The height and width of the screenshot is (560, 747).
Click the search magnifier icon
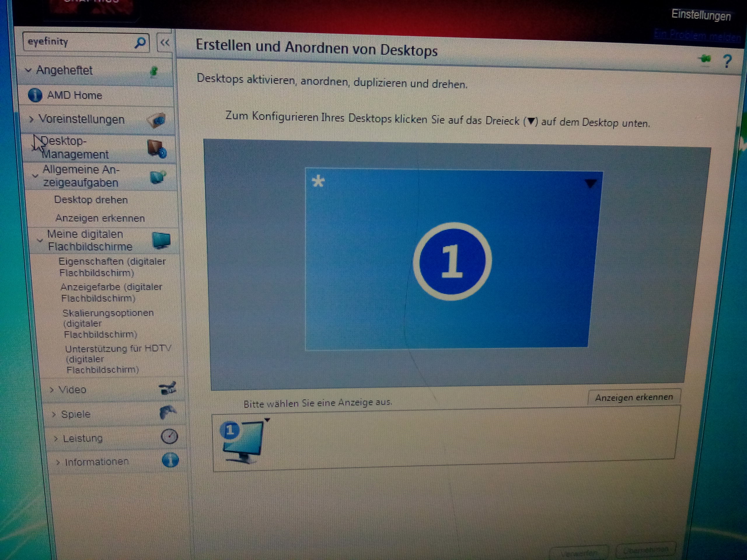point(140,43)
